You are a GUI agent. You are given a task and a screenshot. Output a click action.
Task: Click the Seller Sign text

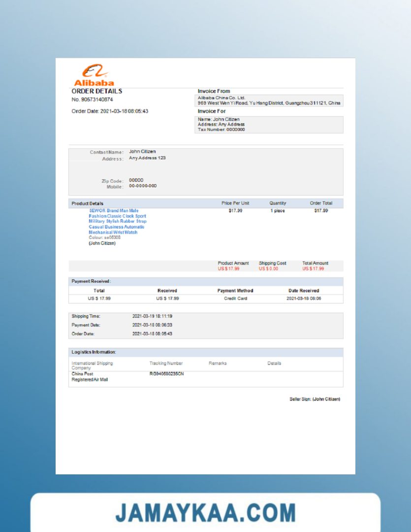(315, 399)
